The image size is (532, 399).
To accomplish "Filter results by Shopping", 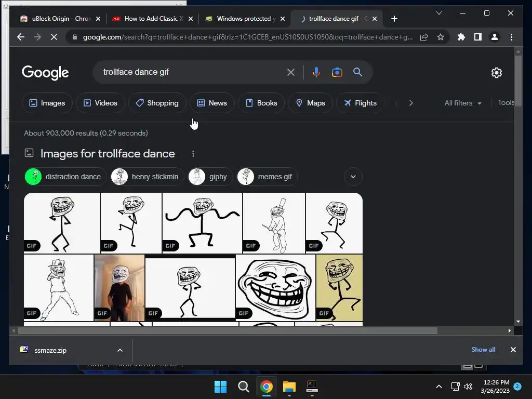I will coord(157,103).
